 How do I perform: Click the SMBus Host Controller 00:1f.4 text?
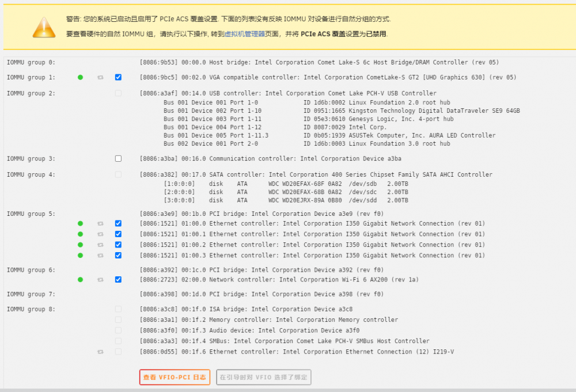[x=285, y=341]
